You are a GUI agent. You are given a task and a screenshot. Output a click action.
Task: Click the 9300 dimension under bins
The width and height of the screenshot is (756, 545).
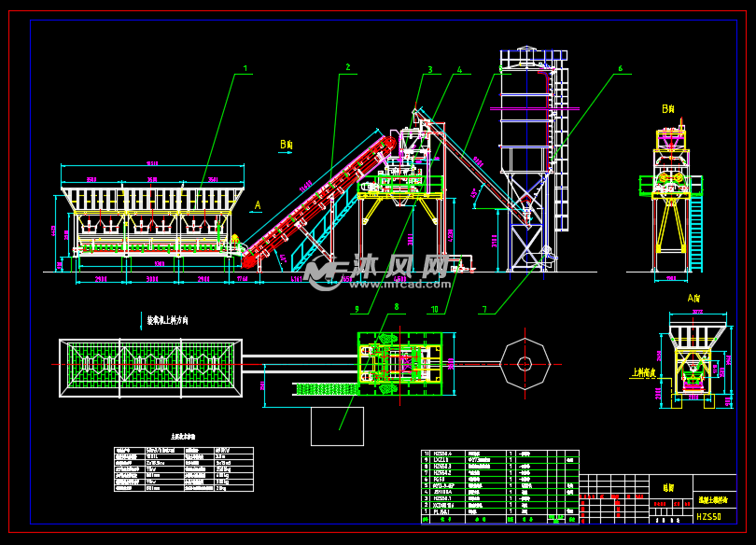click(159, 263)
